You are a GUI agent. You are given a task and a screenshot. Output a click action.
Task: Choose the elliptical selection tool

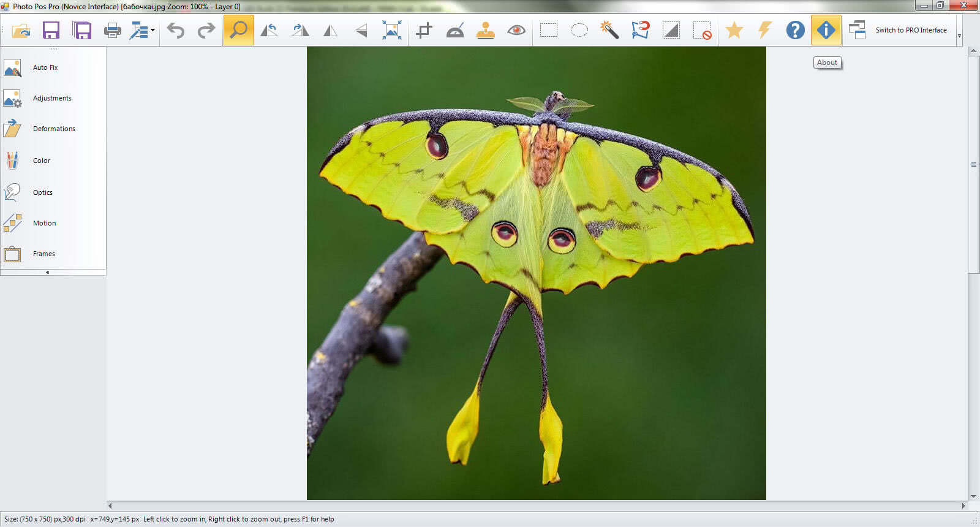[x=579, y=30]
